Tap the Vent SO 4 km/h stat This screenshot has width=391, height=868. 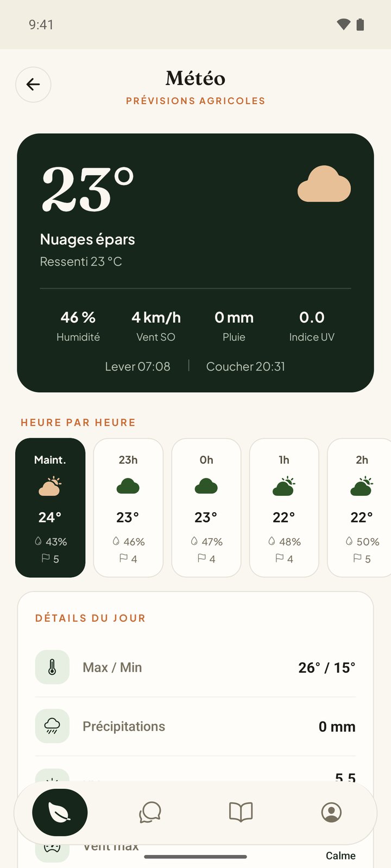point(156,325)
